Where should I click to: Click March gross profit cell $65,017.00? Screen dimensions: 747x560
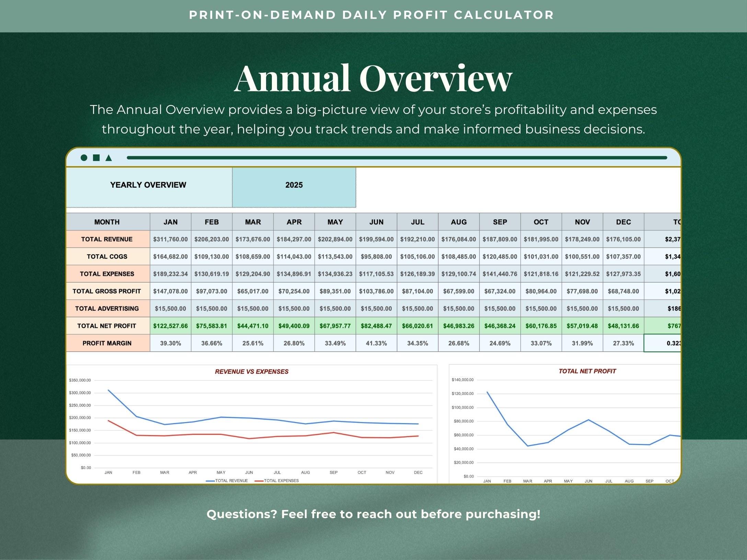(253, 291)
